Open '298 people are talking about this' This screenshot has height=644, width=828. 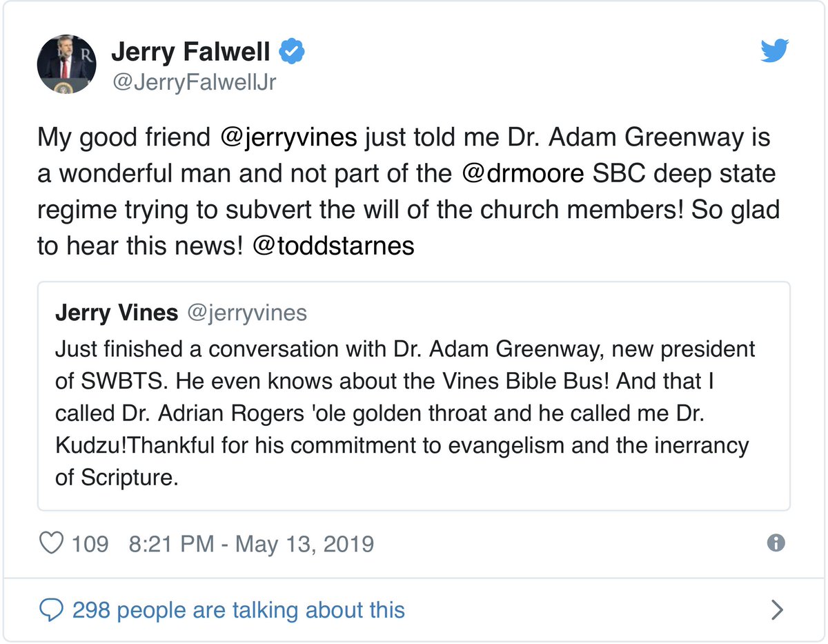coord(239,610)
